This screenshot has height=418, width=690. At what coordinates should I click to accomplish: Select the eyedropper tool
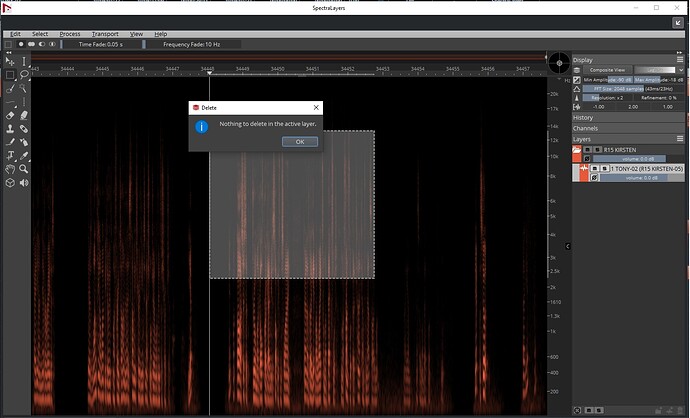24,155
